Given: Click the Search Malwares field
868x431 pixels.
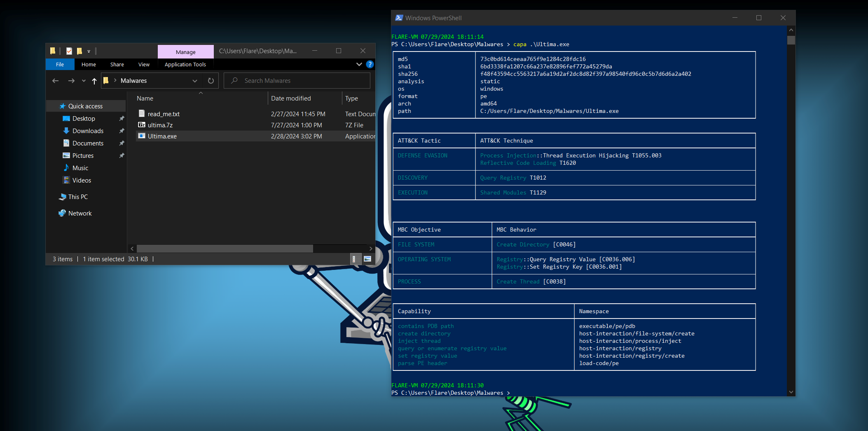Looking at the screenshot, I should pos(297,81).
